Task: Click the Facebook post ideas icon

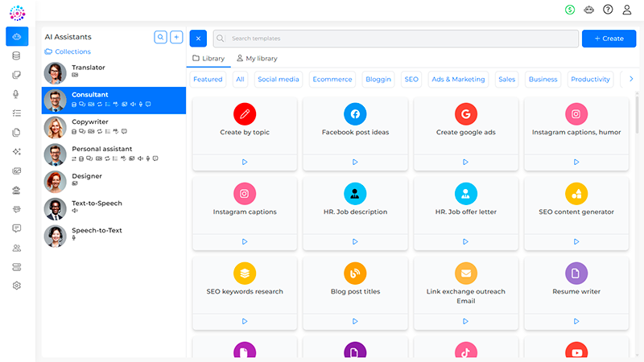Action: point(355,114)
